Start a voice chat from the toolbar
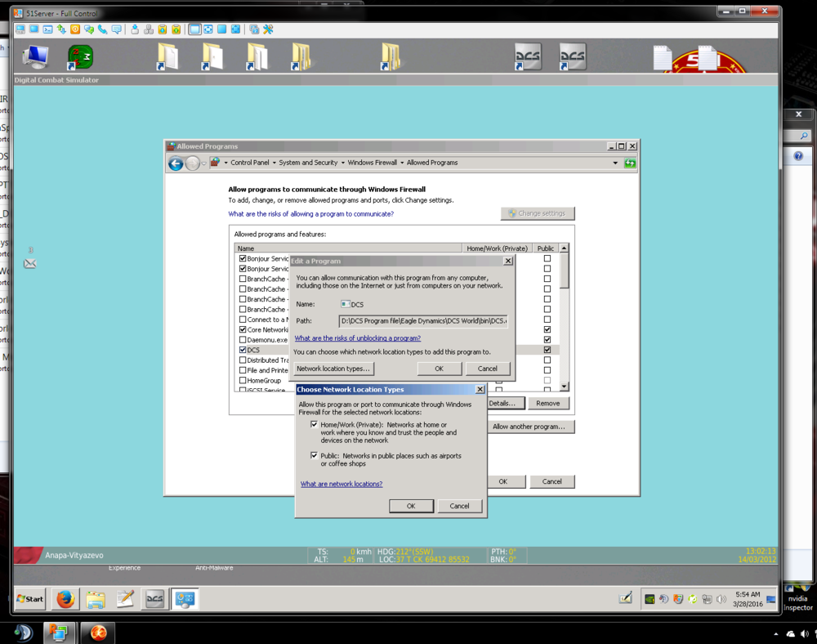The width and height of the screenshot is (817, 644). tap(101, 29)
